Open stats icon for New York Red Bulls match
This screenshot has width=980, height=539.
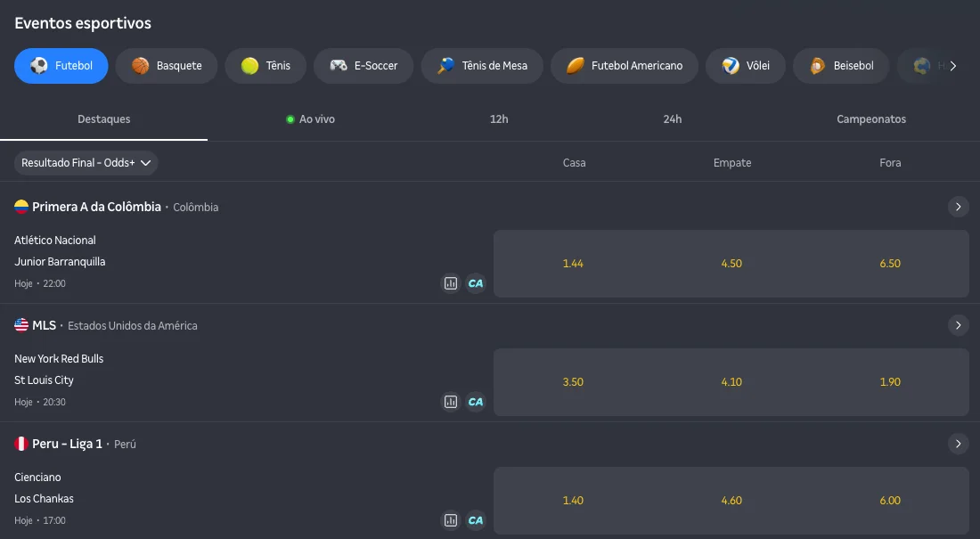click(451, 402)
